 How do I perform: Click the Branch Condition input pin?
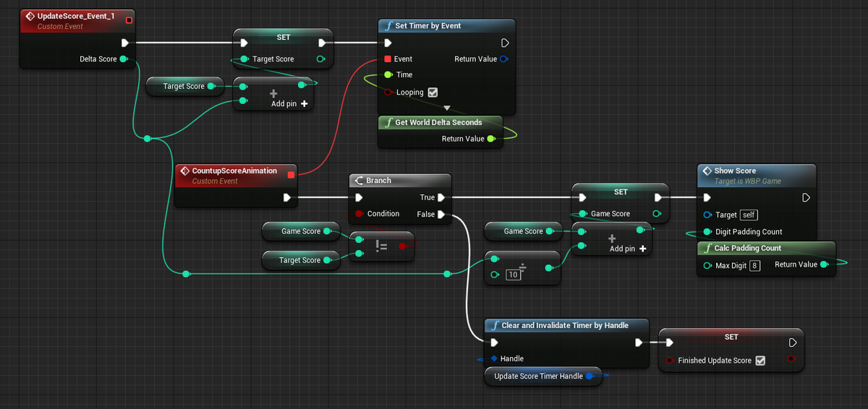click(x=359, y=214)
